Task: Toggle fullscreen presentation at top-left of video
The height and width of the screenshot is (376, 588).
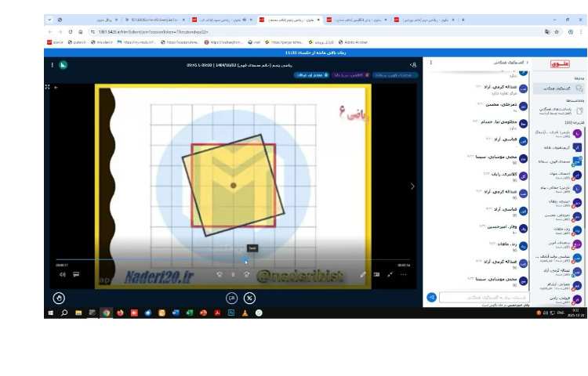Action: (x=47, y=87)
